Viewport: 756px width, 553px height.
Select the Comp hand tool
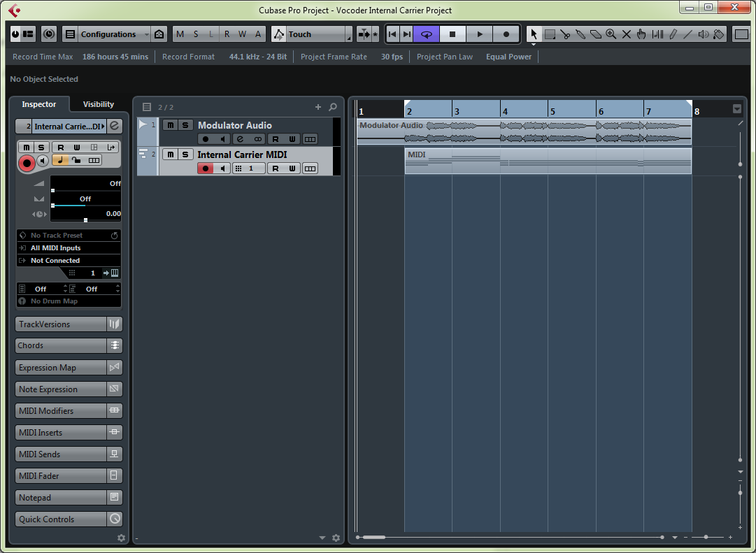click(x=641, y=34)
